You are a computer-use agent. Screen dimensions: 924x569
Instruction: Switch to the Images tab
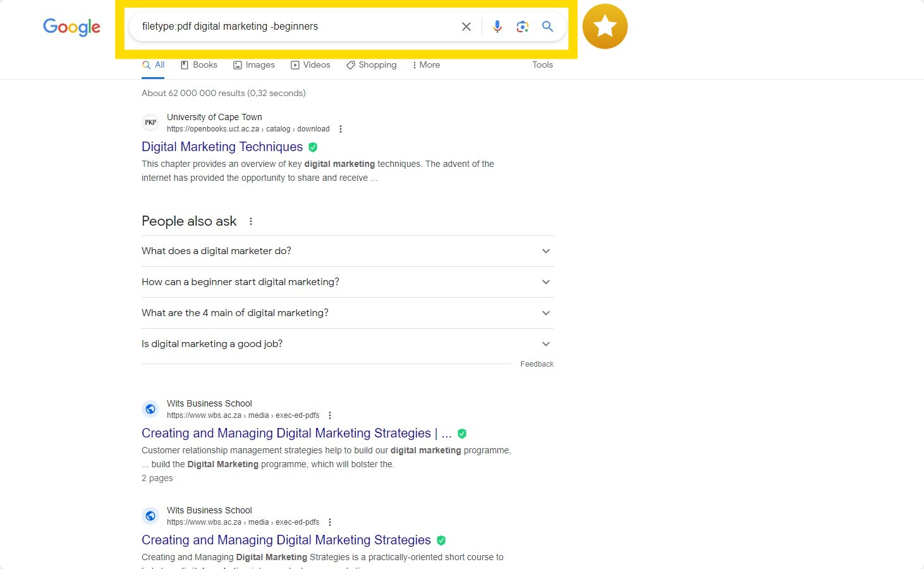click(254, 64)
